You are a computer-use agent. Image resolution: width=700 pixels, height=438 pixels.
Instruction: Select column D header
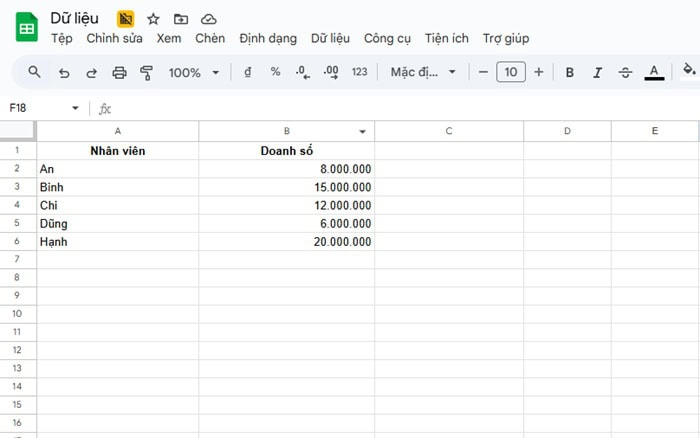pyautogui.click(x=567, y=131)
